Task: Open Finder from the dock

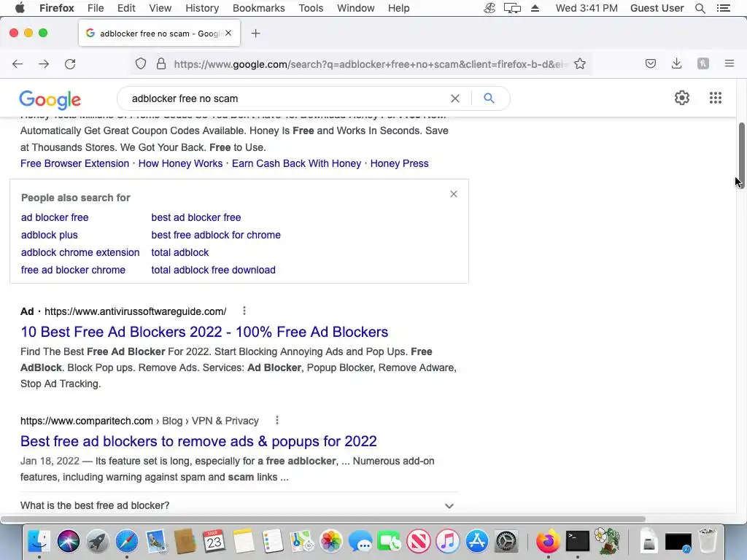Action: point(39,541)
